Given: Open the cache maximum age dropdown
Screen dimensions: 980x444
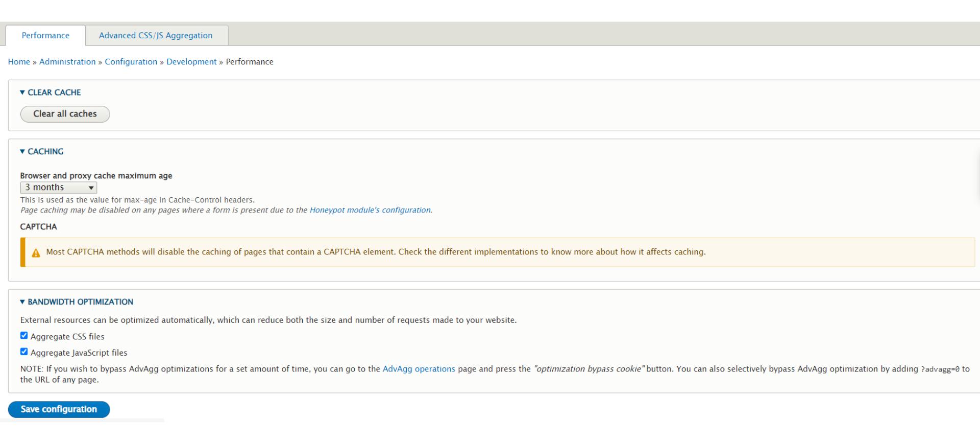Looking at the screenshot, I should coord(59,188).
